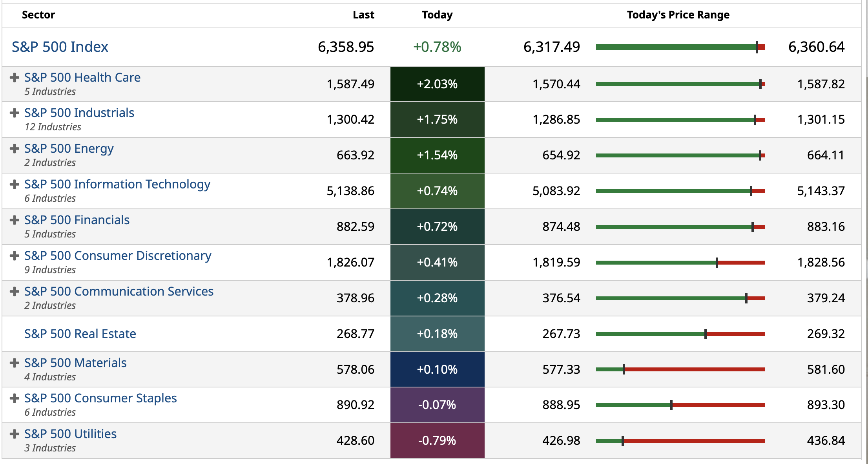Open the S&P 500 Index link
Screen dimensions: 868x464
coord(60,47)
